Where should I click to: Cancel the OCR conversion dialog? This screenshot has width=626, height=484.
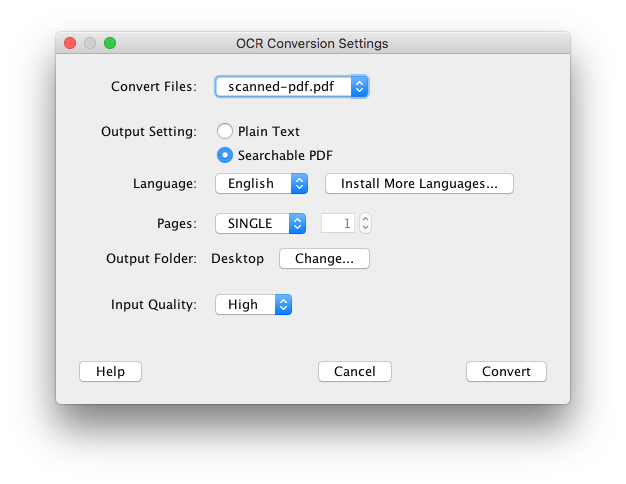pos(354,371)
